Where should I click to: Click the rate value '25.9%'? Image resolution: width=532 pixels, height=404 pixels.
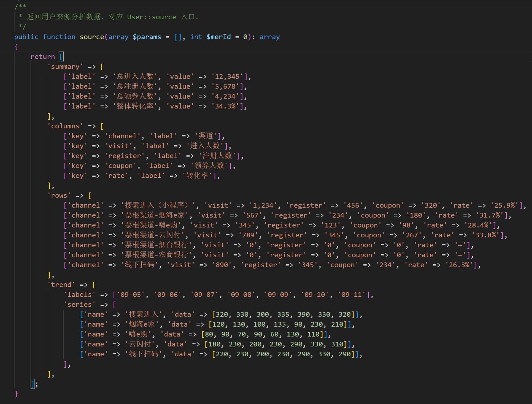coord(504,205)
